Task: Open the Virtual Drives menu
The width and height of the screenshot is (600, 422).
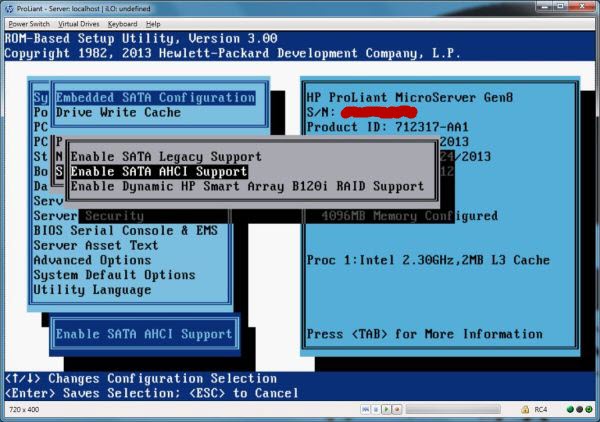Action: 78,24
